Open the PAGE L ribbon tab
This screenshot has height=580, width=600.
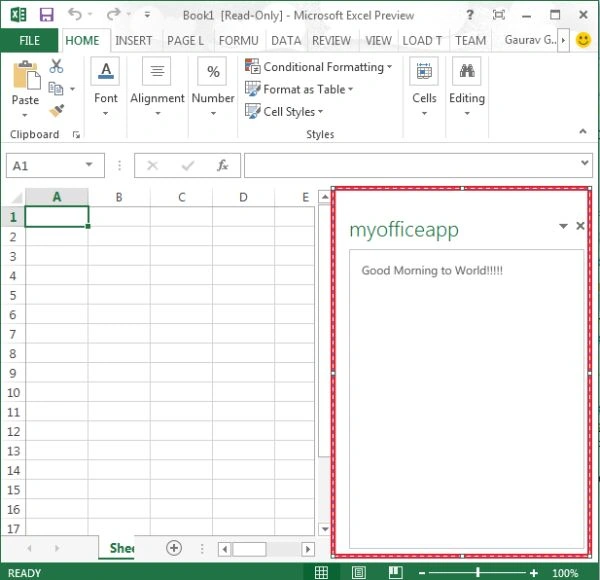(x=185, y=40)
